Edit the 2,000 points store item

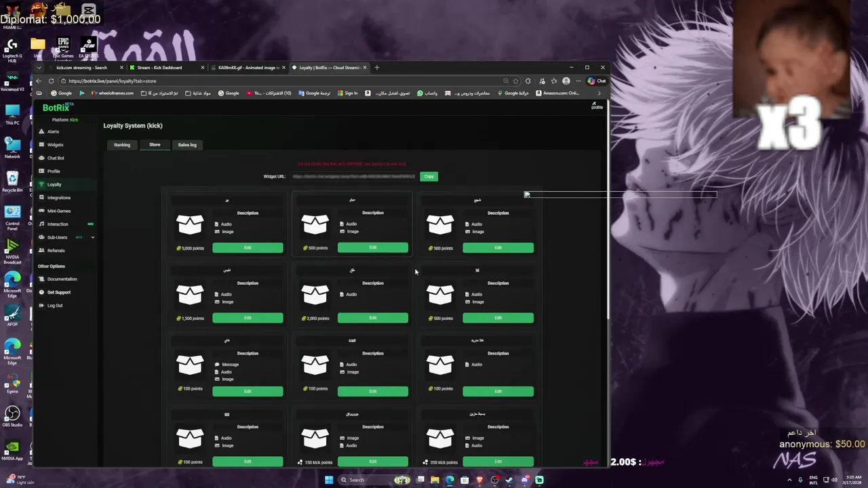tap(373, 318)
